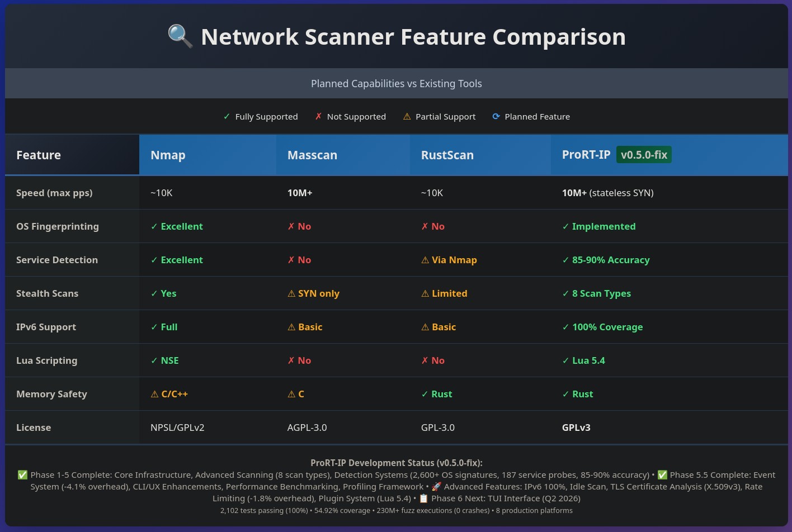Click the green check icon beside Fully Supported
This screenshot has width=792, height=532.
[227, 116]
